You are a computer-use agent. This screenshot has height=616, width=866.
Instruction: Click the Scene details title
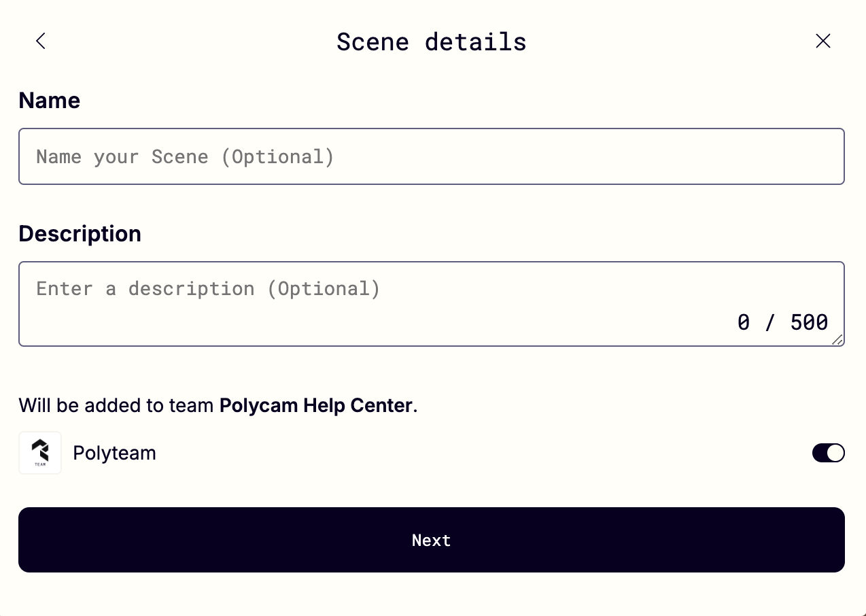point(432,42)
